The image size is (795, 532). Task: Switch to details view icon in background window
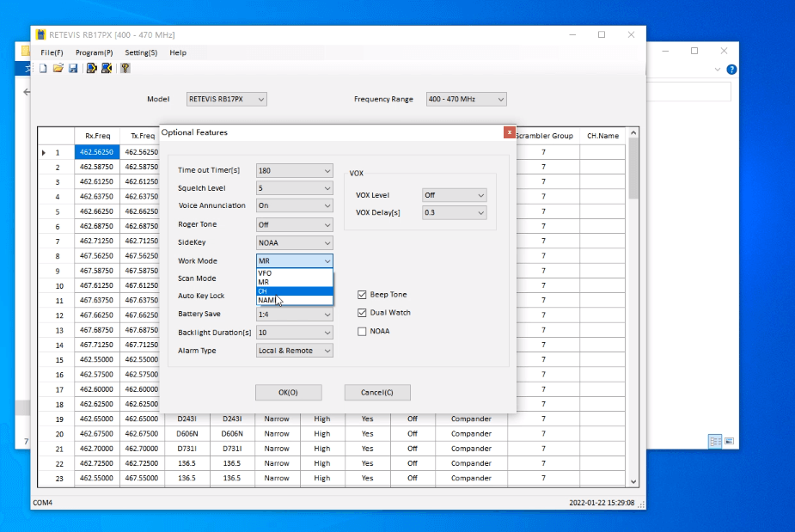(714, 441)
